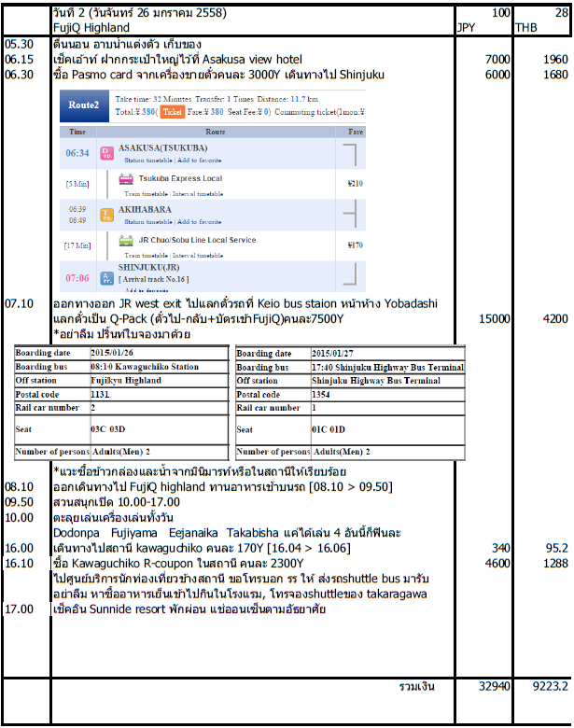Click the Fare column header
This screenshot has height=728, width=574.
(356, 132)
